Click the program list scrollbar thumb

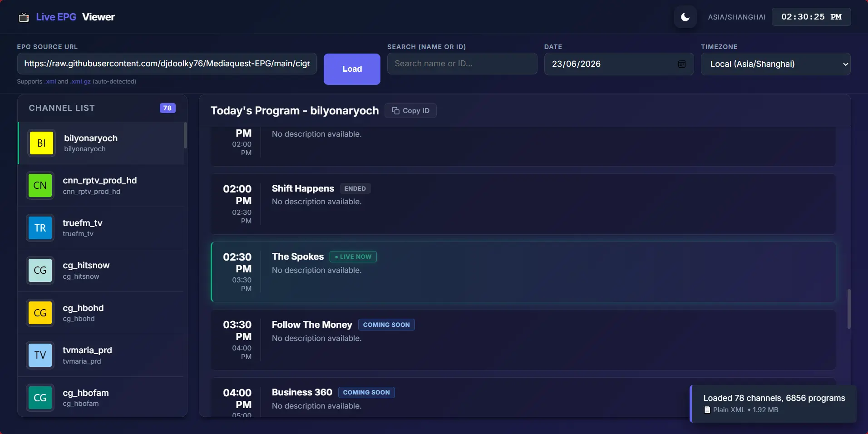point(849,309)
